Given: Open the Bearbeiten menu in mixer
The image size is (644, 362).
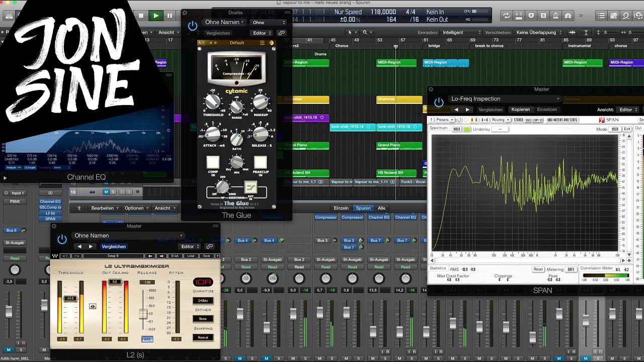Looking at the screenshot, I should (105, 208).
